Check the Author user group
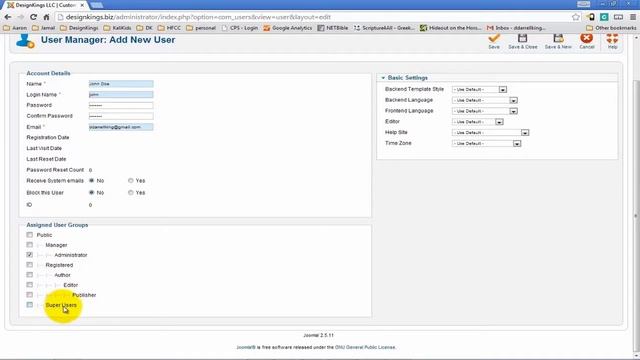This screenshot has height=360, width=640. pos(29,275)
